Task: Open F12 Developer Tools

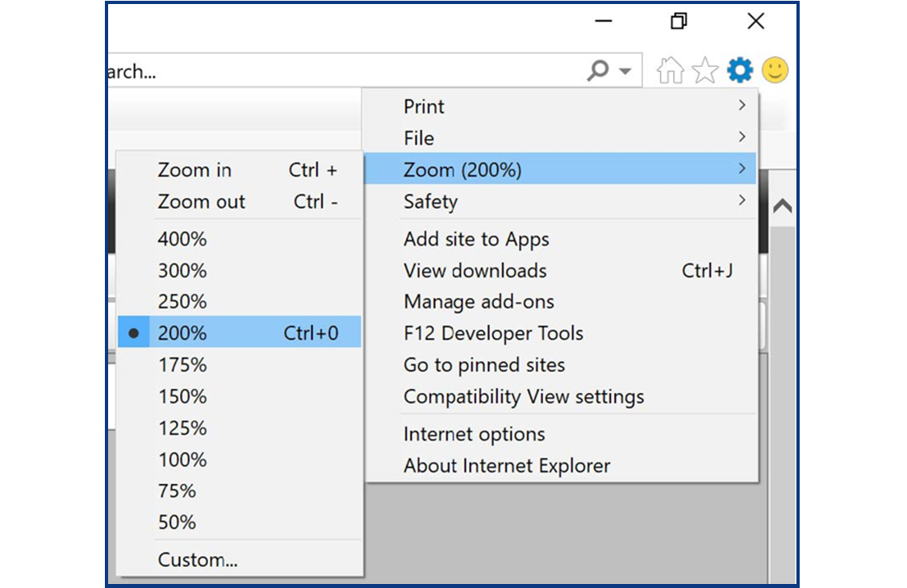Action: coord(560,333)
